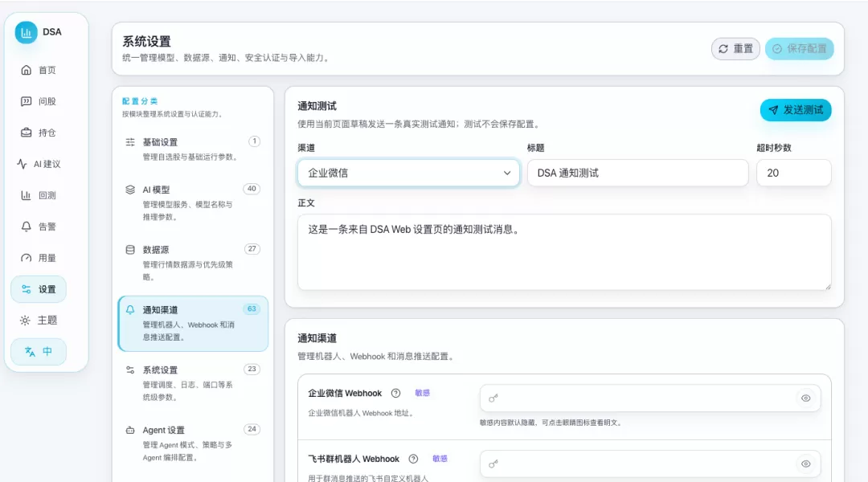Image resolution: width=868 pixels, height=482 pixels.
Task: Select the 通知渠道 category
Action: tap(193, 323)
